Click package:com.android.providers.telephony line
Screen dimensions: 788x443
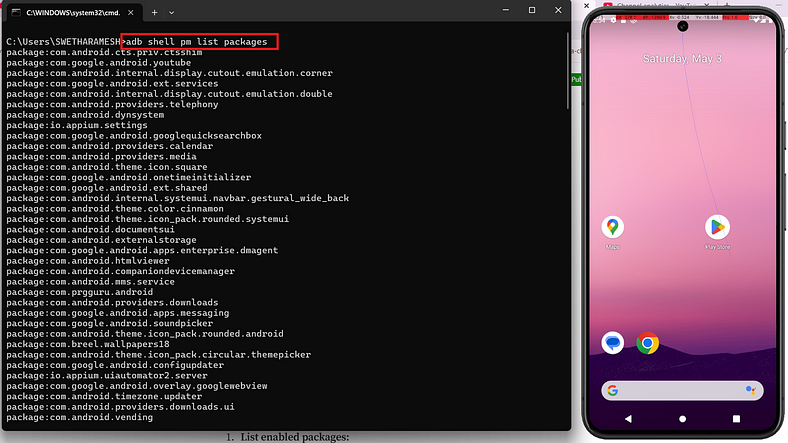click(x=112, y=104)
